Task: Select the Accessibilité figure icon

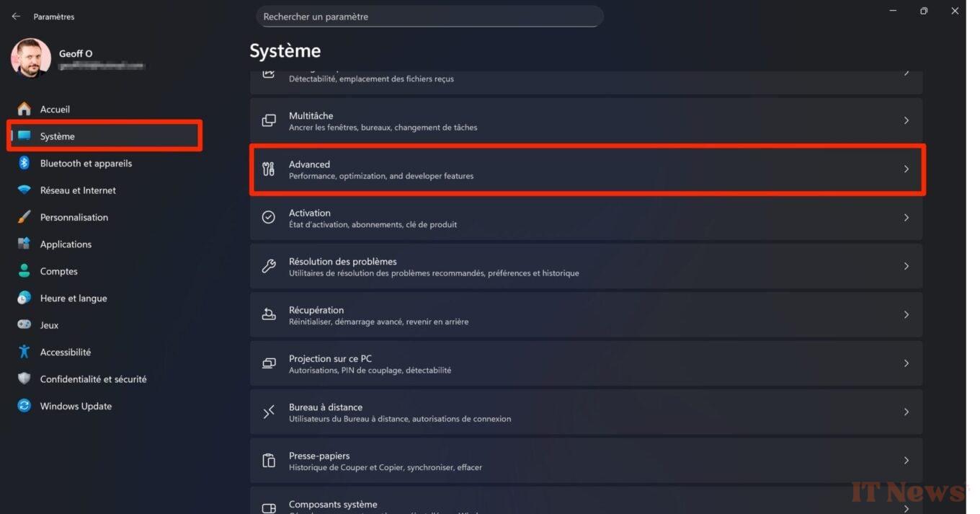Action: 24,352
